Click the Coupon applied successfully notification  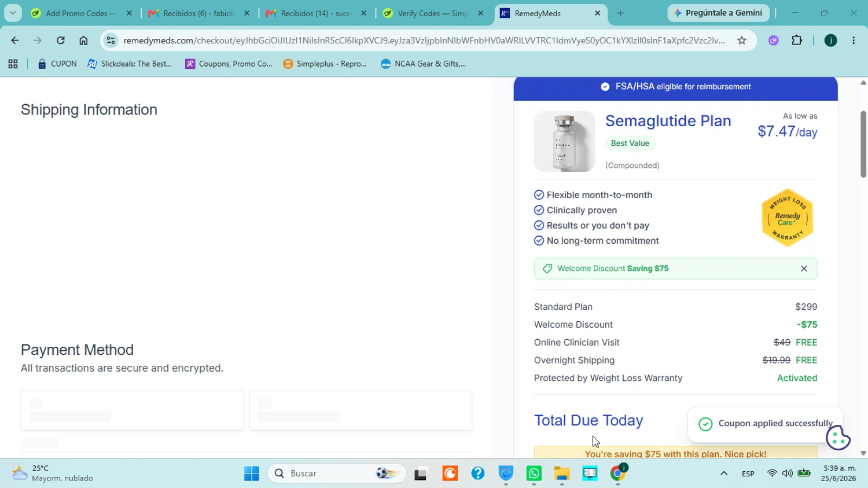764,424
